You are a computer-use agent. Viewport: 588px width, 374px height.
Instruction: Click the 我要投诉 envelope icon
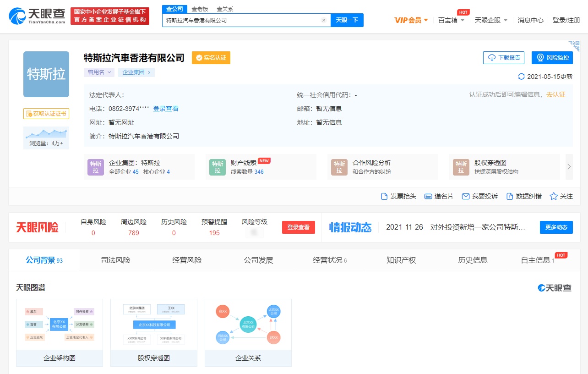466,196
